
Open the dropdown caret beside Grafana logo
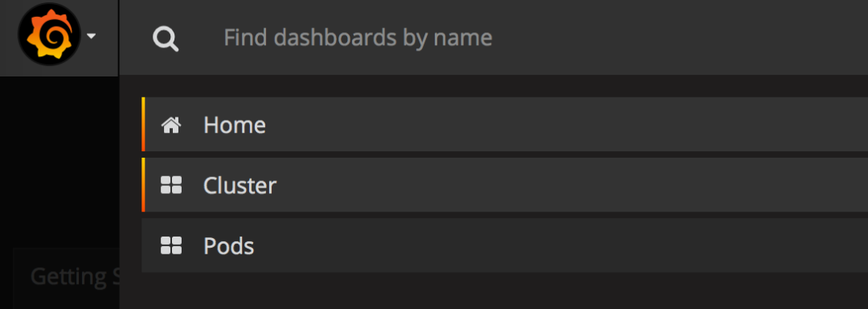92,36
